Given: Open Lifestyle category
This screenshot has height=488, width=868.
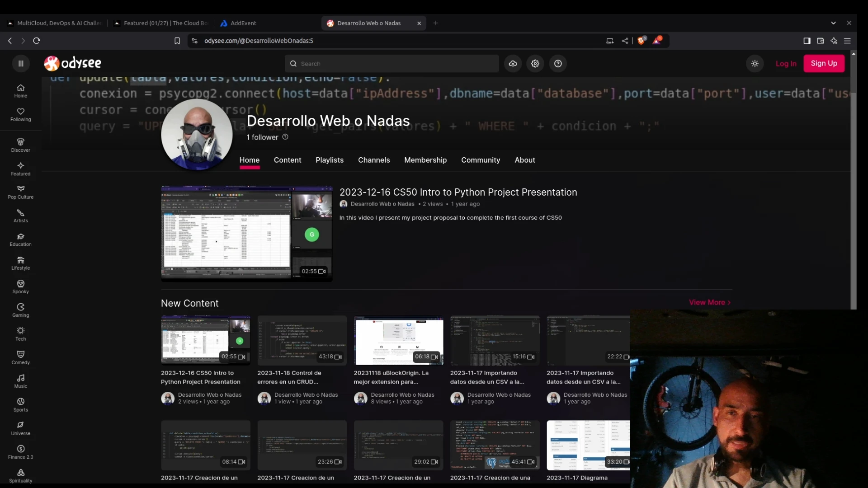Looking at the screenshot, I should click(21, 263).
